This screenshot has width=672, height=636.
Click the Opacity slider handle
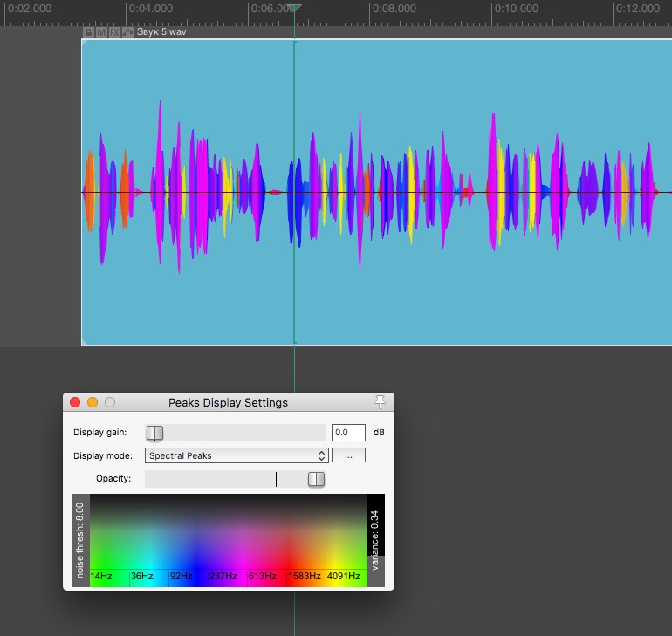(x=316, y=479)
